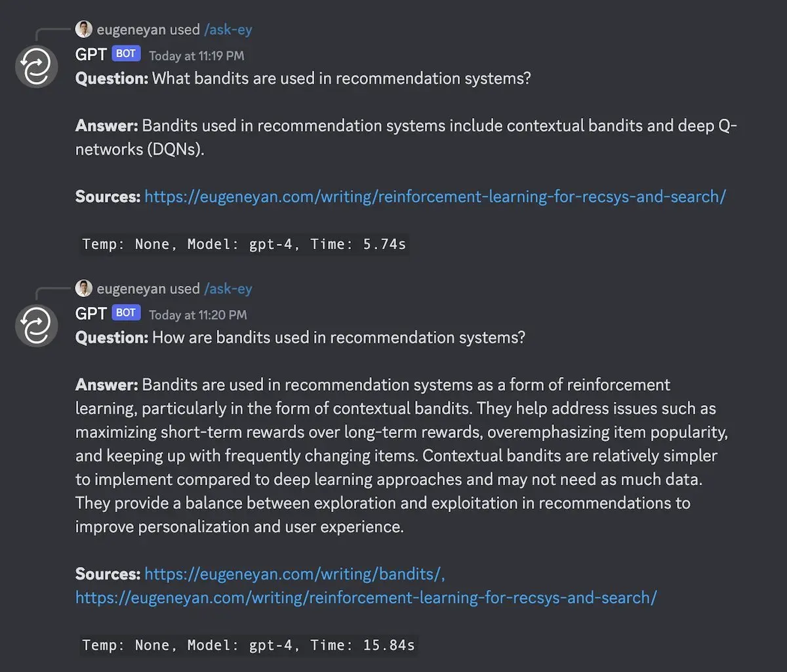
Task: Click the GPT username in the second message
Action: [91, 313]
